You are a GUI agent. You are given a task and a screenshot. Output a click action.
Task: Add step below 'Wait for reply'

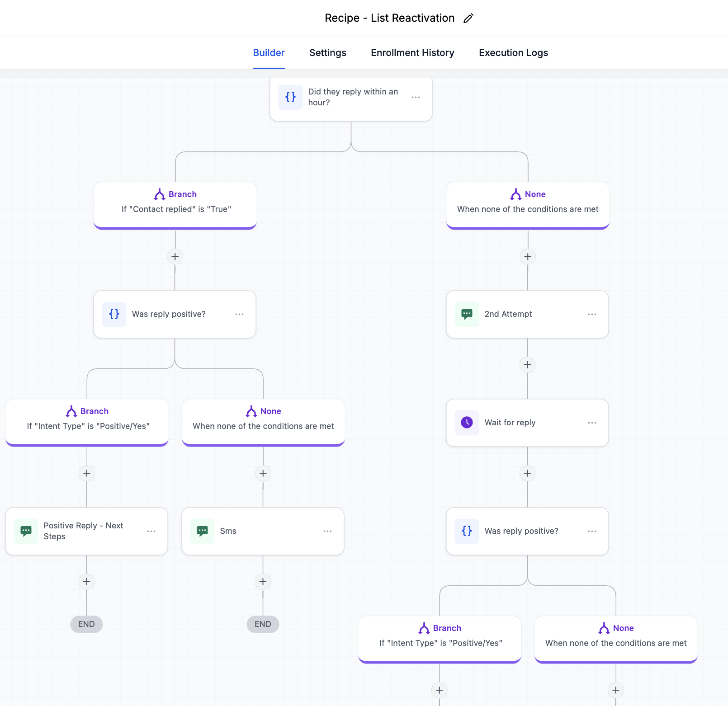coord(527,473)
